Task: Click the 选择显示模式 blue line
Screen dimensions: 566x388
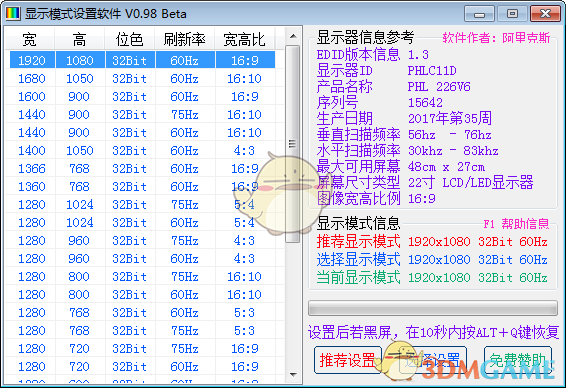Action: pyautogui.click(x=432, y=260)
